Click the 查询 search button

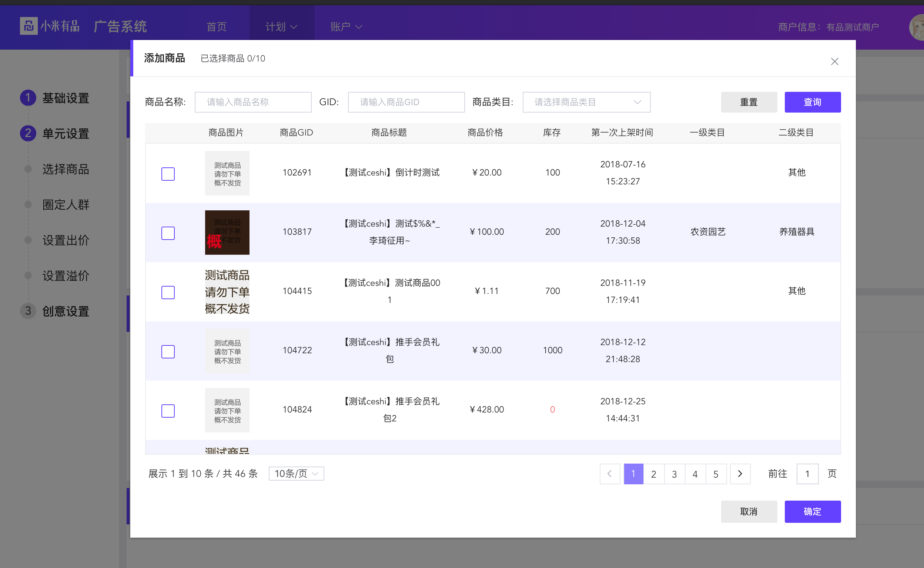(x=812, y=102)
